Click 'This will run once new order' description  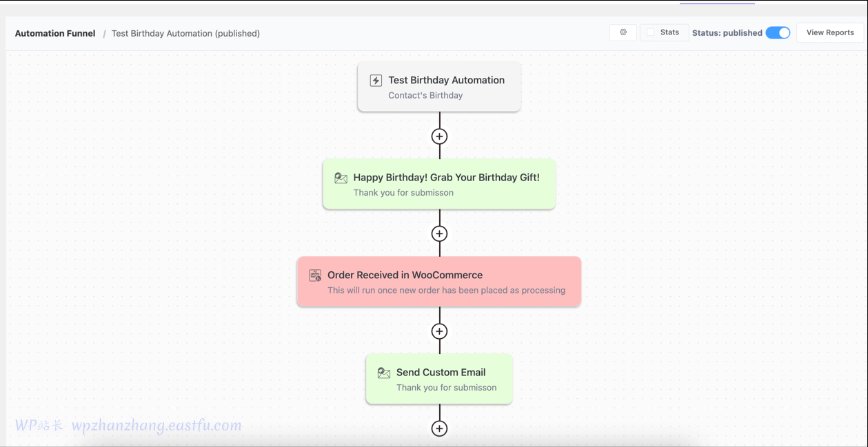click(446, 290)
